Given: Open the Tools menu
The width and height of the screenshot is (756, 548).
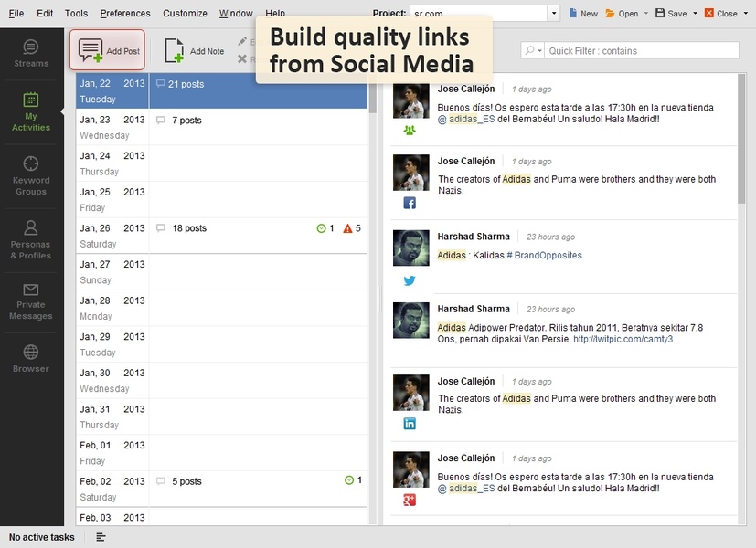Looking at the screenshot, I should [x=76, y=13].
